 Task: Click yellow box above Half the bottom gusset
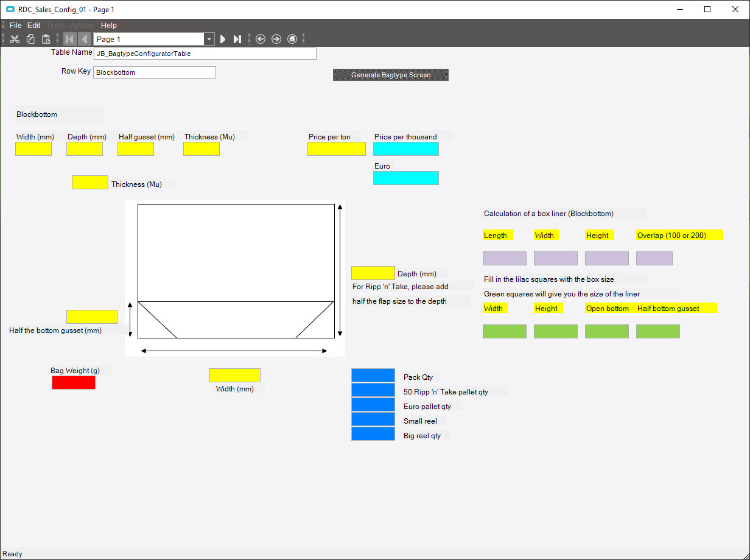[x=92, y=317]
